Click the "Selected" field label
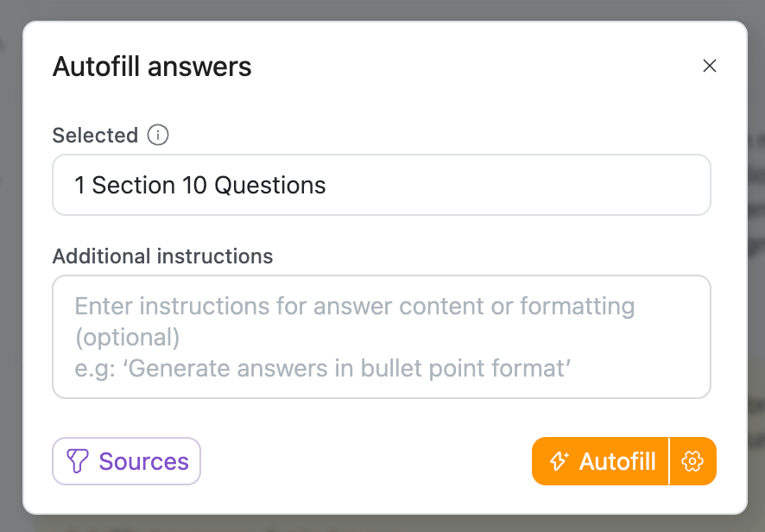Screen dimensions: 765x532 [95, 136]
